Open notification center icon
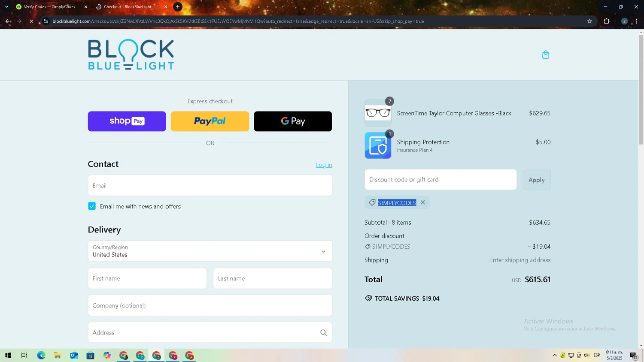This screenshot has width=644, height=362. (x=634, y=356)
